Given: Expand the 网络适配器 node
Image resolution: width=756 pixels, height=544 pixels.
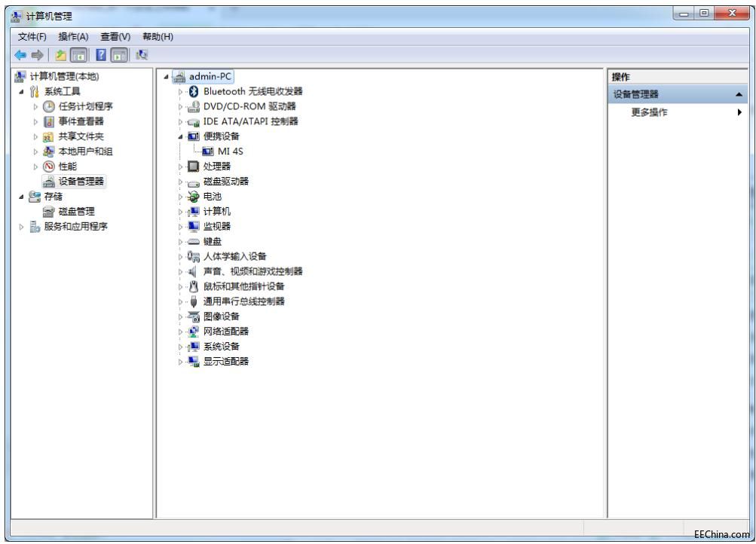Looking at the screenshot, I should click(180, 332).
